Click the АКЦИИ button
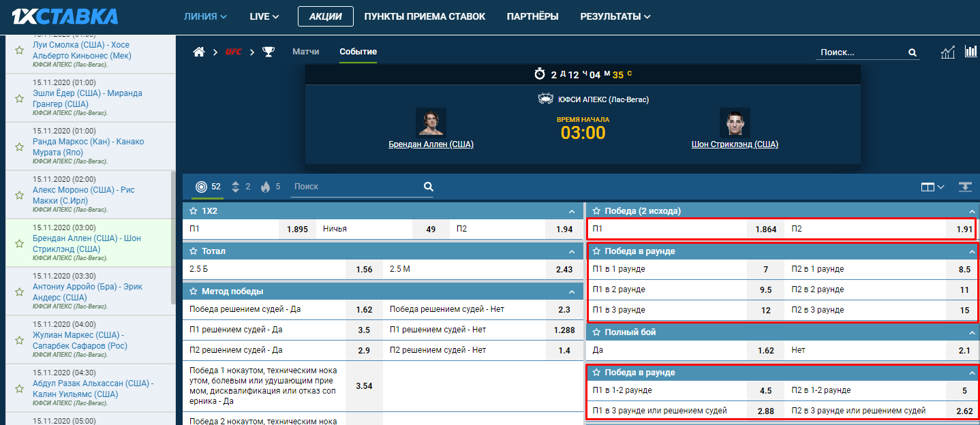The width and height of the screenshot is (980, 425). (325, 16)
